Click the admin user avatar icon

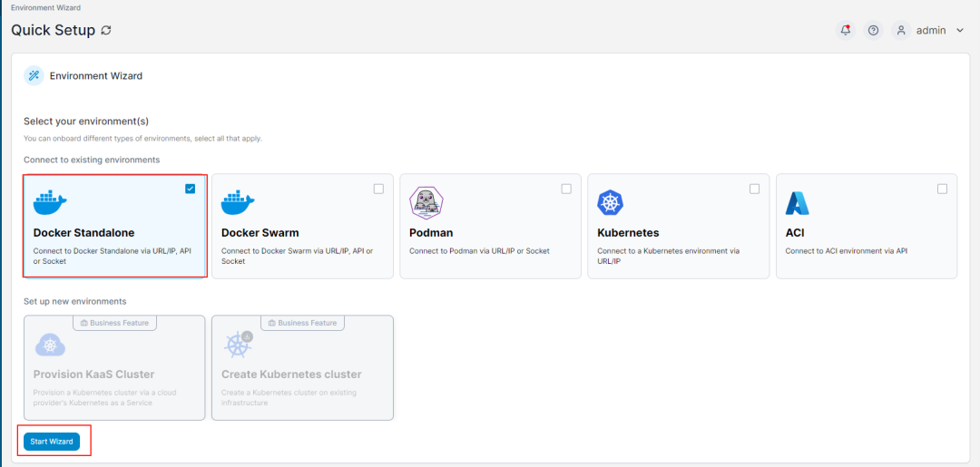tap(901, 30)
